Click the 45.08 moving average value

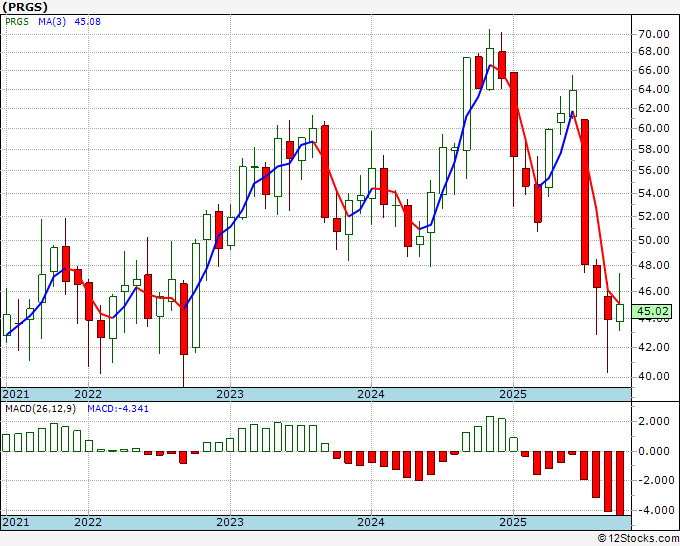[88, 22]
